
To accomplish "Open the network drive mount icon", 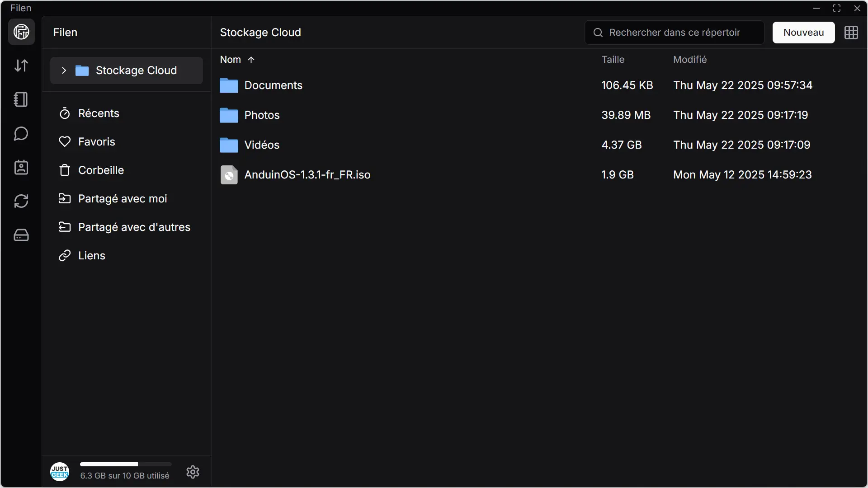I will click(x=21, y=235).
